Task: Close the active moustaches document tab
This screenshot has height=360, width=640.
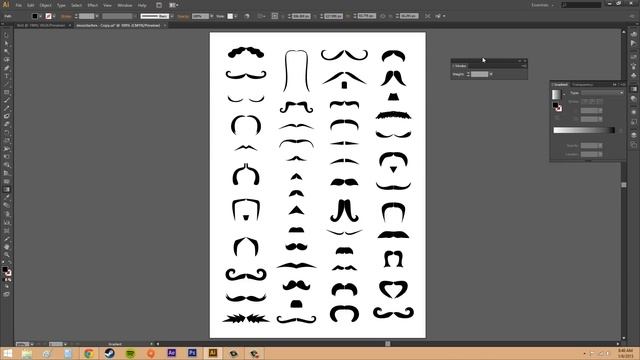Action: (x=165, y=25)
